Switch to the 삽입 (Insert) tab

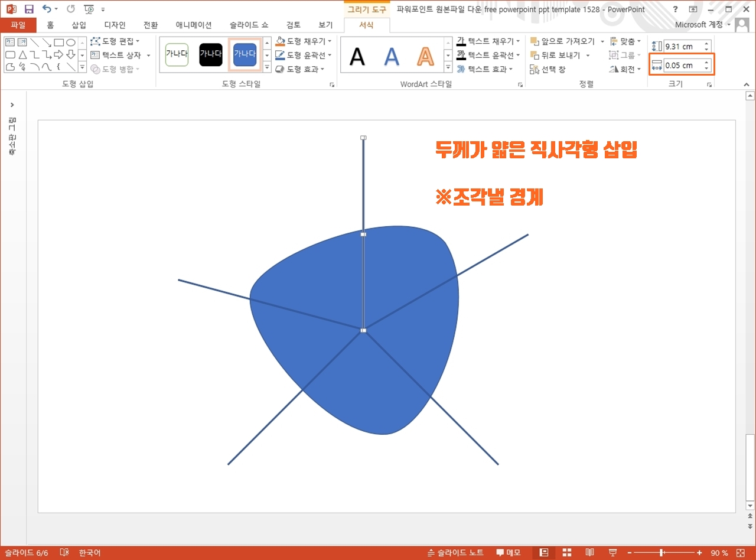[79, 25]
